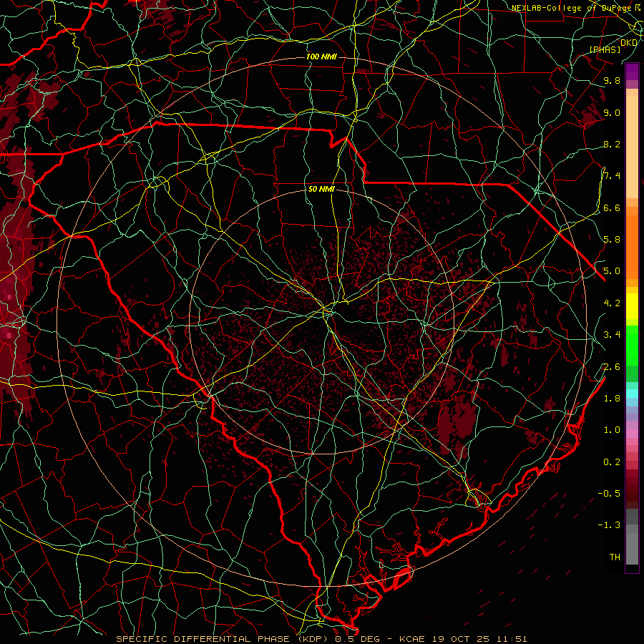Click the 3.4 value on the color scale

[x=612, y=335]
